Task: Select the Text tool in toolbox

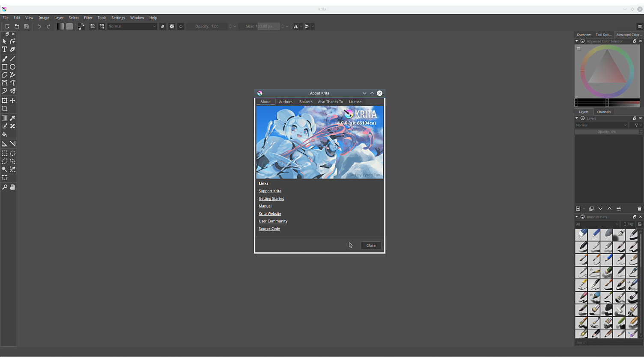Action: coord(5,50)
